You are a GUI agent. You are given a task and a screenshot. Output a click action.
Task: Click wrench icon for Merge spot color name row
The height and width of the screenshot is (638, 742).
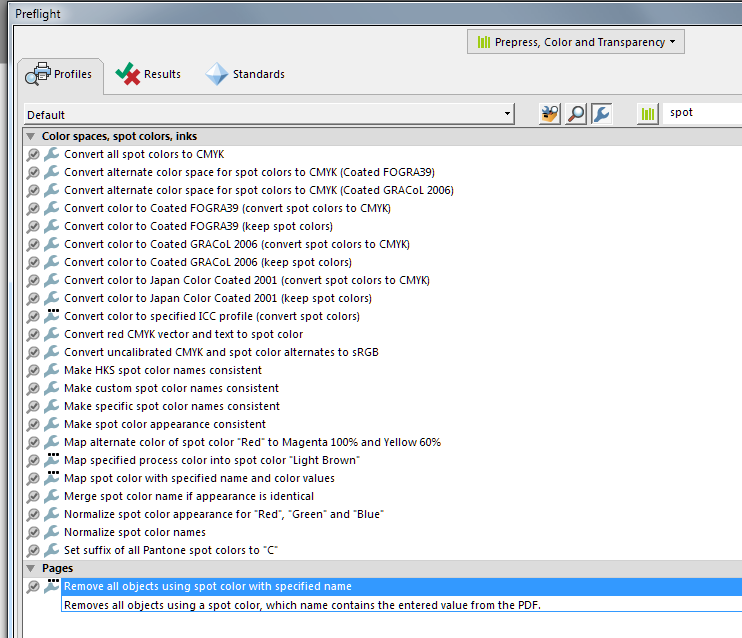pyautogui.click(x=51, y=496)
